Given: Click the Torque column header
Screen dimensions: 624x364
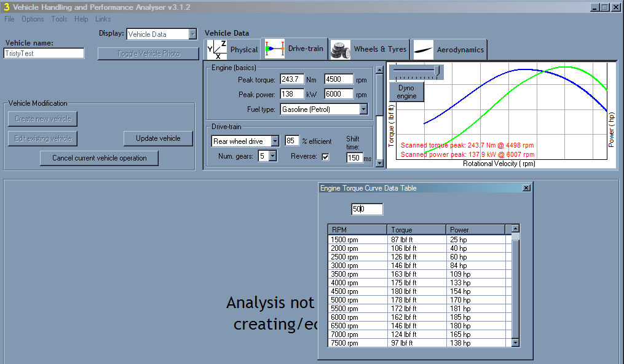Looking at the screenshot, I should (416, 229).
